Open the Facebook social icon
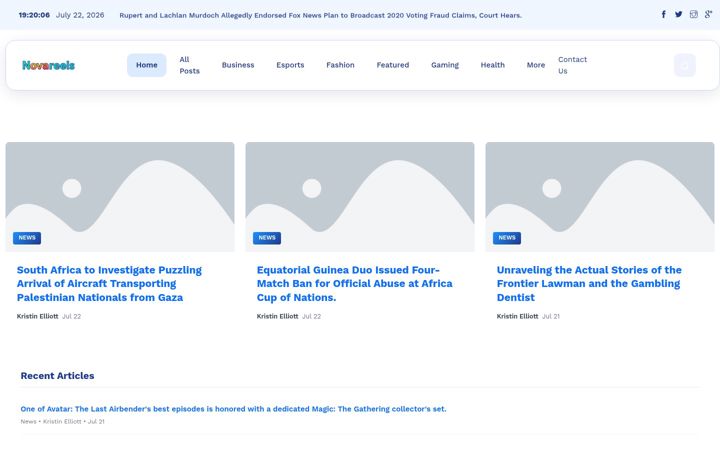Image resolution: width=720 pixels, height=450 pixels. coord(664,14)
